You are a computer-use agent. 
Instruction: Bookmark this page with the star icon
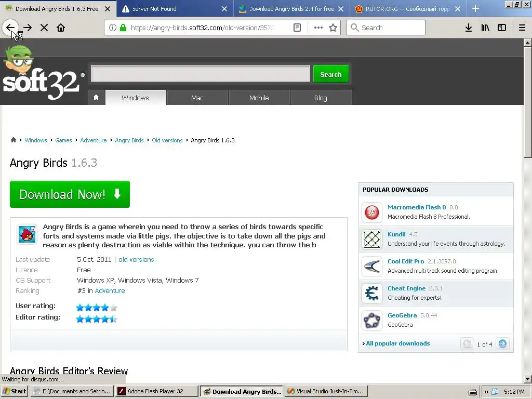(333, 28)
